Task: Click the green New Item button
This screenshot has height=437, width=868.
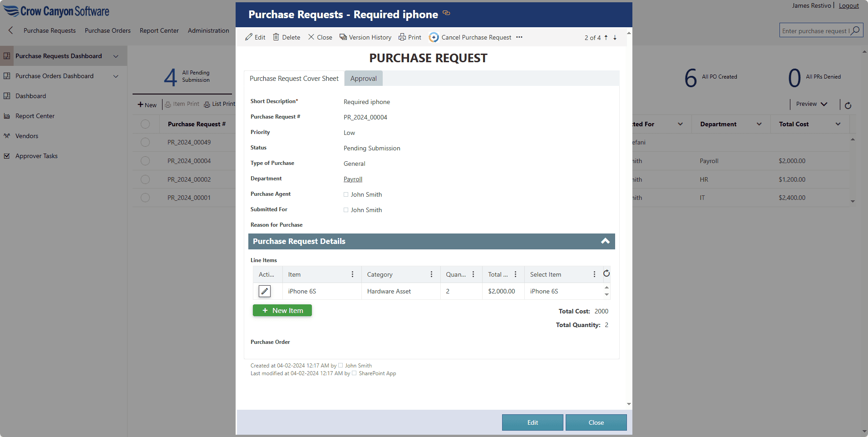Action: [x=282, y=310]
